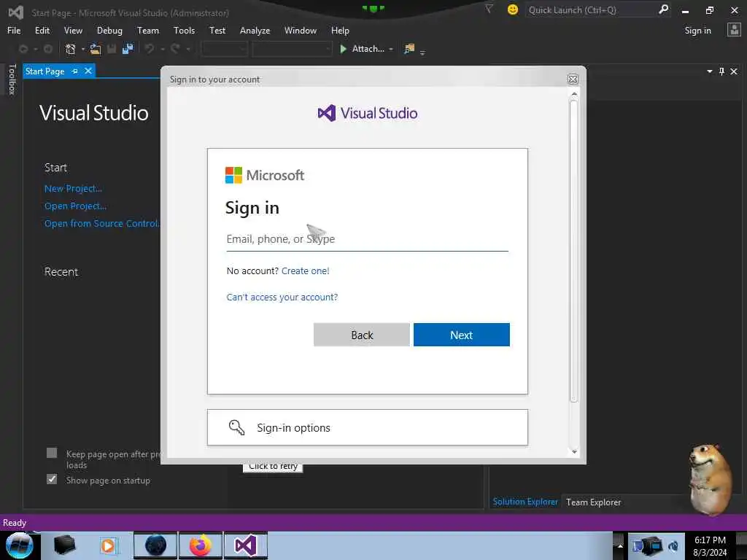Open the Navigate Backward dropdown arrow
Image resolution: width=747 pixels, height=560 pixels.
coord(35,49)
